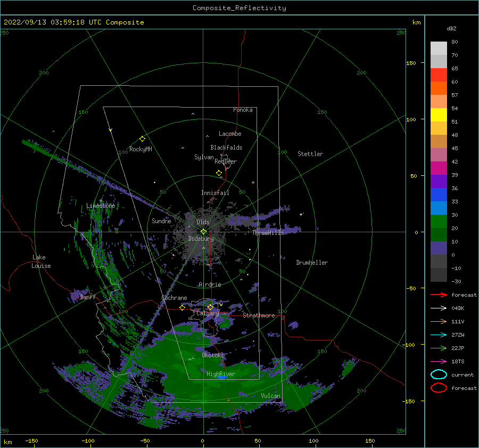Click the ThreeHills label
479x448 pixels.
point(268,233)
